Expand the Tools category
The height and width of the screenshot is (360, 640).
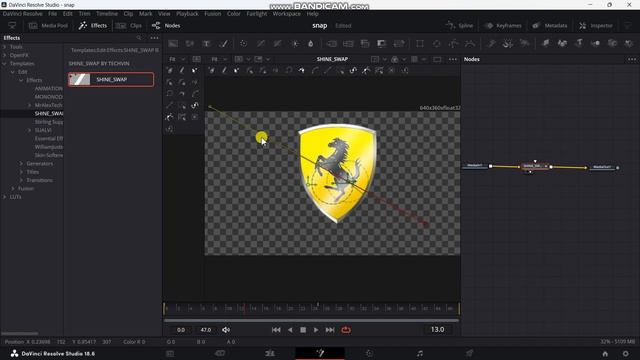pyautogui.click(x=4, y=47)
